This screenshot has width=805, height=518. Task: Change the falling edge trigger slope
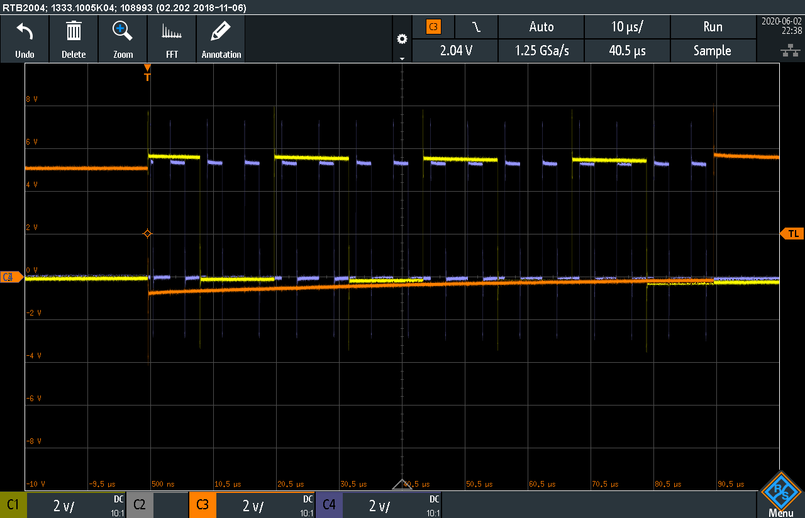click(476, 27)
